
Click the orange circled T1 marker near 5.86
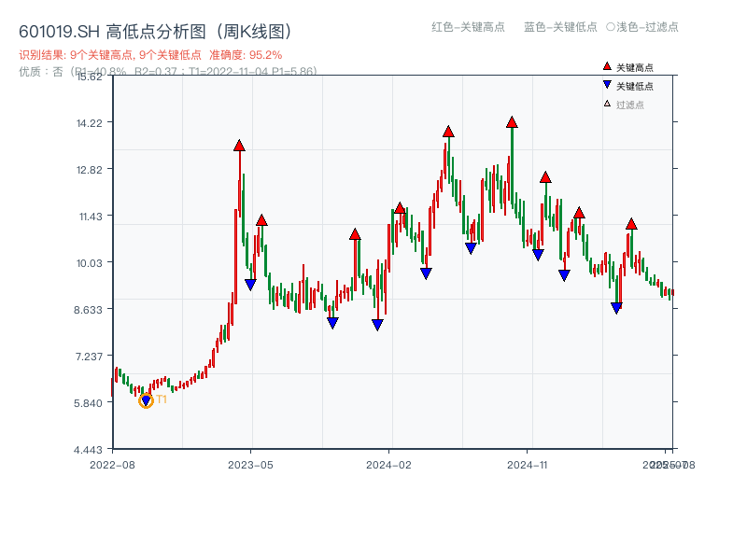click(x=146, y=401)
